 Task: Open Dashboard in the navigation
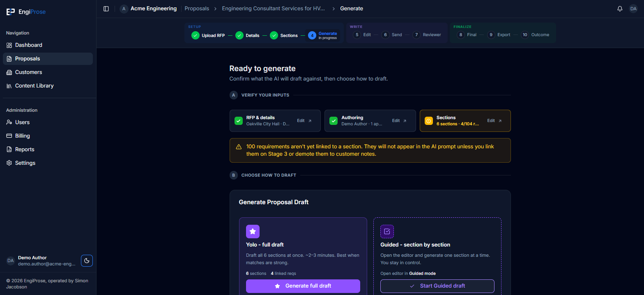48,45
